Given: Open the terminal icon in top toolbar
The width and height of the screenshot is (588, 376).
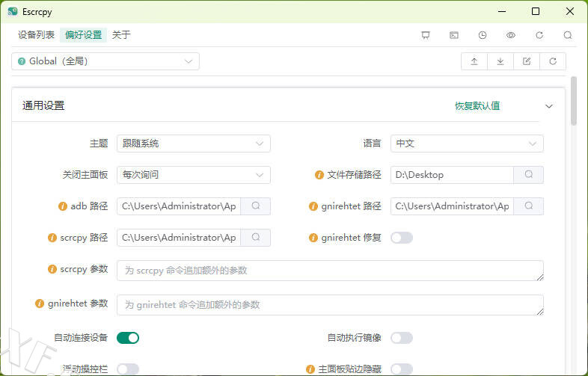Looking at the screenshot, I should 454,35.
